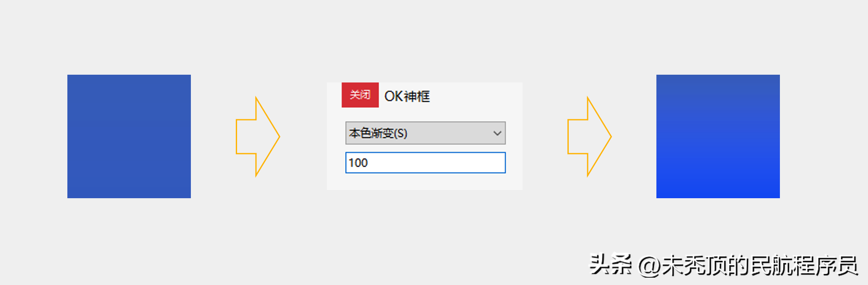Click the bright blue bottom of the gradient square
The image size is (868, 285).
[718, 193]
